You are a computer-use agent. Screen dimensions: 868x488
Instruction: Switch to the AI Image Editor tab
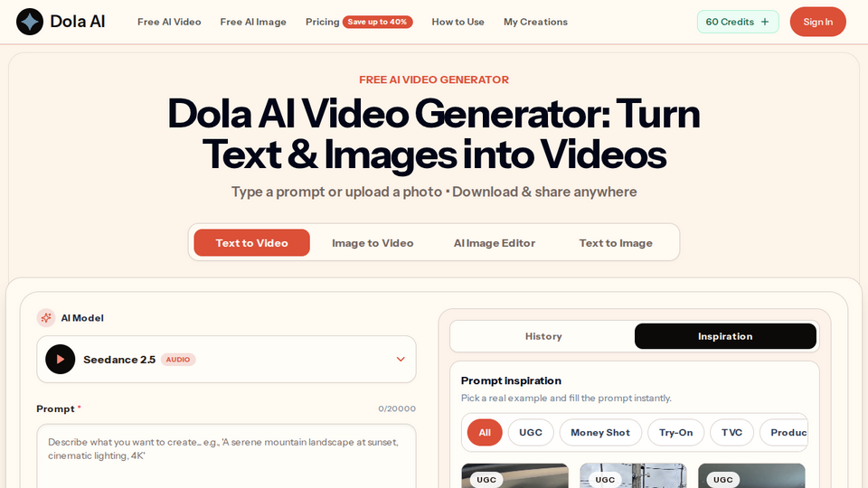pyautogui.click(x=495, y=243)
